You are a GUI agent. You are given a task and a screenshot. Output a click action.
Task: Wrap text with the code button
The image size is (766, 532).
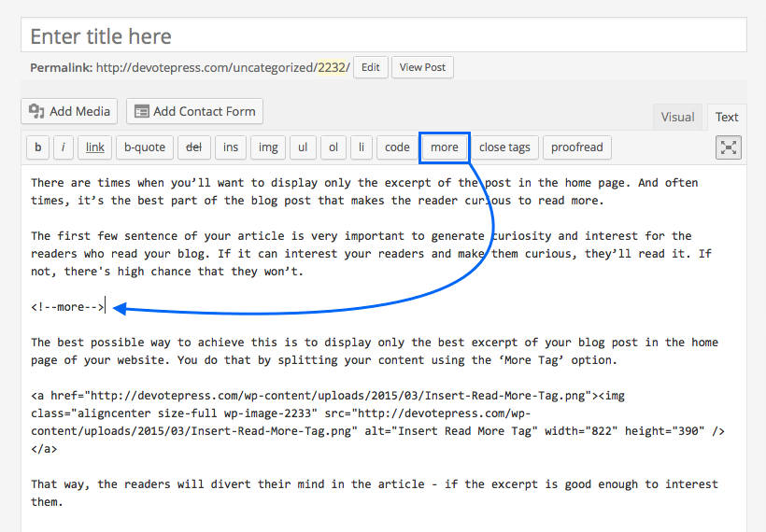coord(397,147)
